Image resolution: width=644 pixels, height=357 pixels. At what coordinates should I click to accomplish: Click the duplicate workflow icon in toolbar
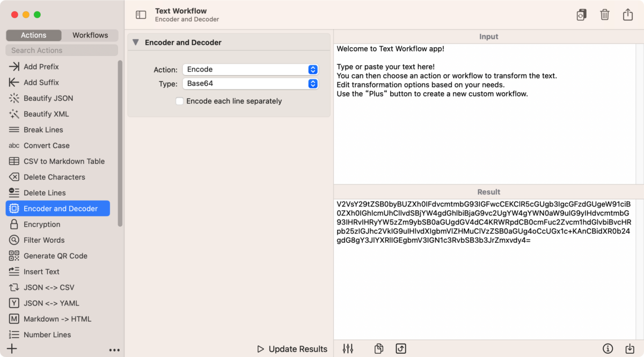coord(581,15)
